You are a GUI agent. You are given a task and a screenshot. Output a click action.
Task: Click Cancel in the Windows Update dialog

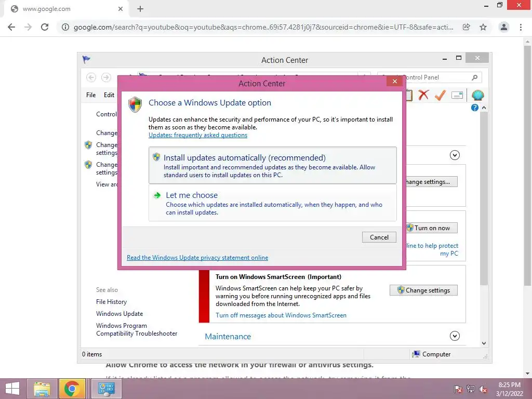click(x=379, y=237)
